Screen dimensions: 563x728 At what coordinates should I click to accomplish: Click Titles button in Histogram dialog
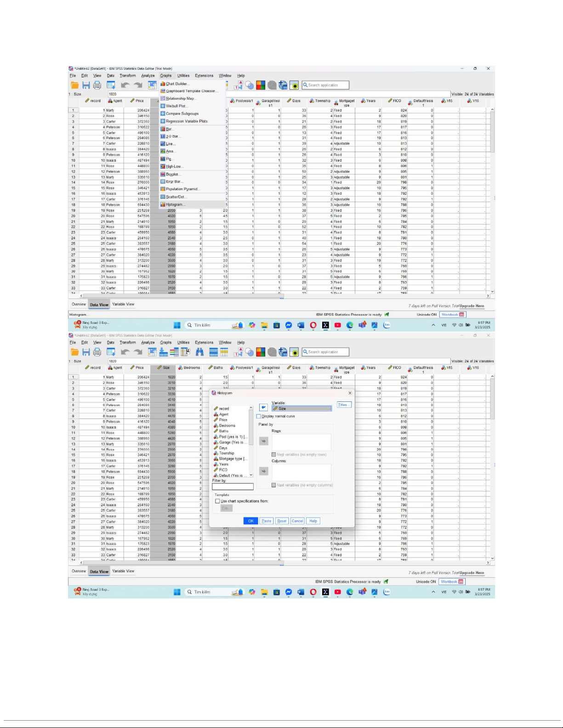coord(343,405)
